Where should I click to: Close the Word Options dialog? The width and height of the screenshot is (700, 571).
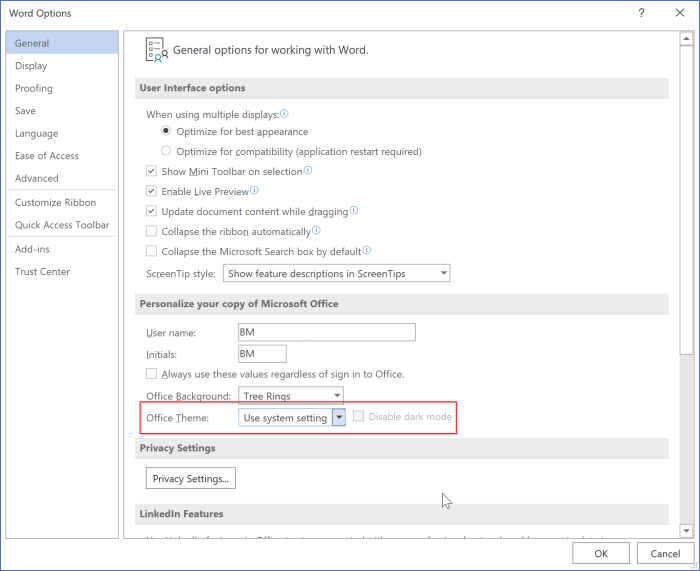point(679,13)
